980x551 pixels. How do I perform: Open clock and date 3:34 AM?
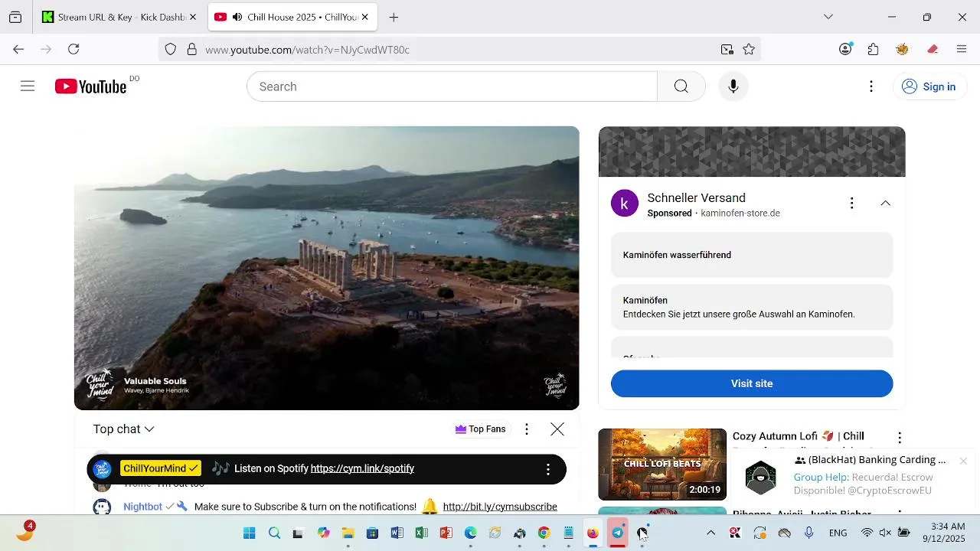943,533
